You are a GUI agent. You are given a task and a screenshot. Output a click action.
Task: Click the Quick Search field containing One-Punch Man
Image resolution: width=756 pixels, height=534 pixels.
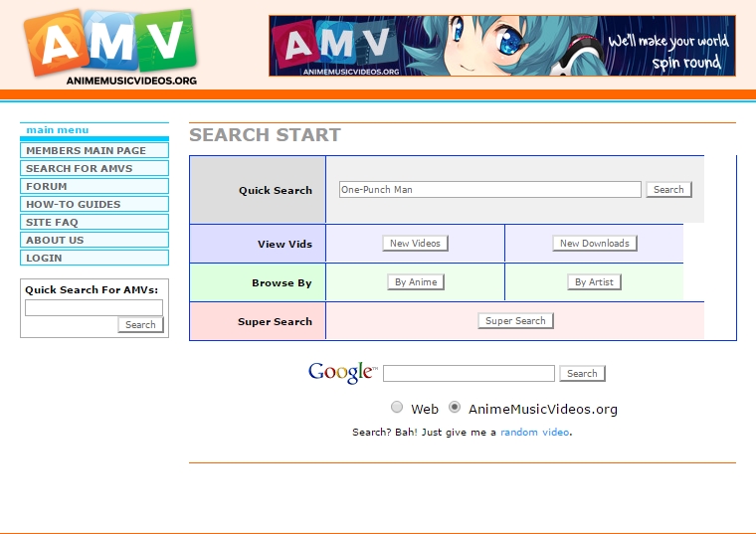coord(489,189)
